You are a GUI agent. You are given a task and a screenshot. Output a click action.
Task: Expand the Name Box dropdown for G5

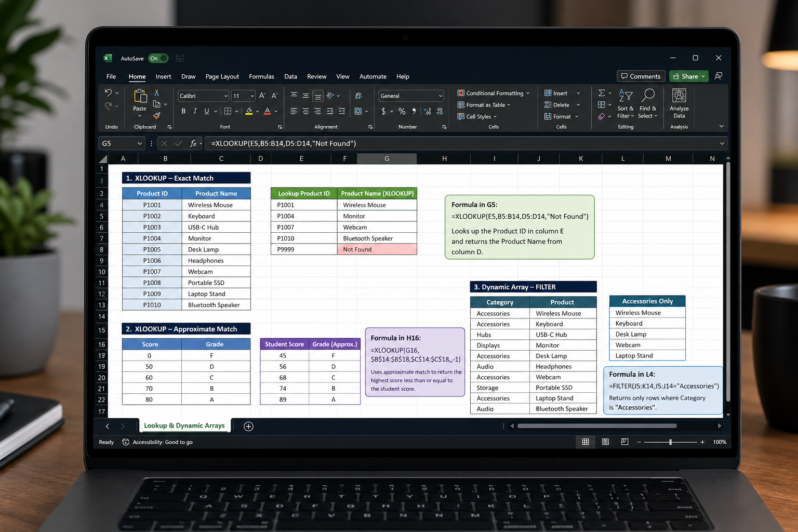point(139,143)
